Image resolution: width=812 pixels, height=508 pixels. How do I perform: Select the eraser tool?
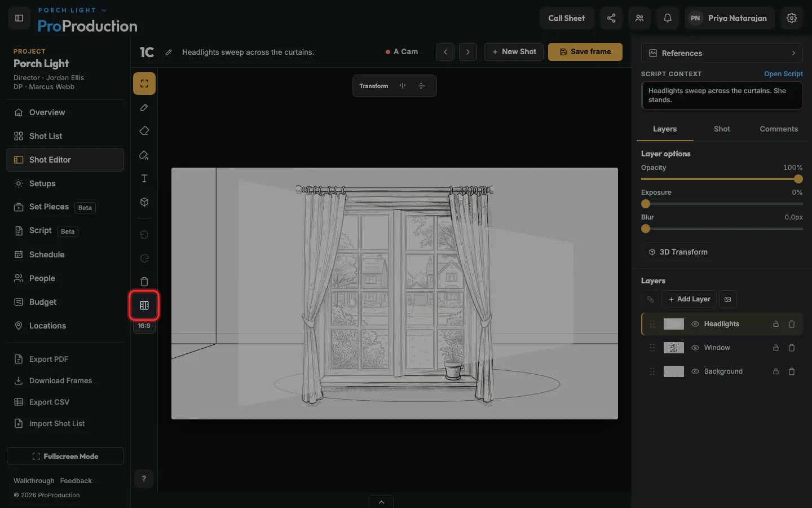[x=144, y=131]
